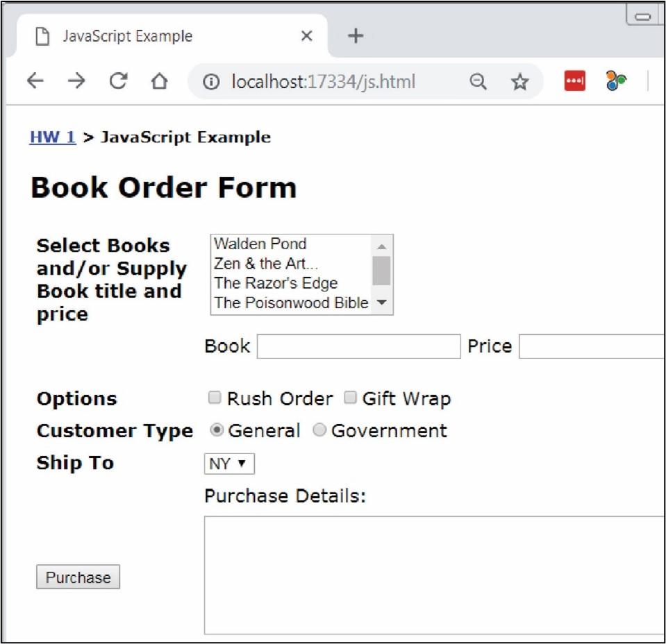Click inside the Book input field
The height and width of the screenshot is (644, 666).
pos(358,346)
